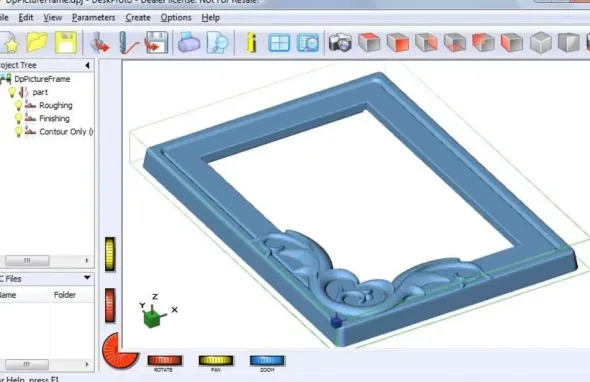Image resolution: width=590 pixels, height=382 pixels.
Task: Select the transparent cube view with red right-back face
Action: point(426,42)
